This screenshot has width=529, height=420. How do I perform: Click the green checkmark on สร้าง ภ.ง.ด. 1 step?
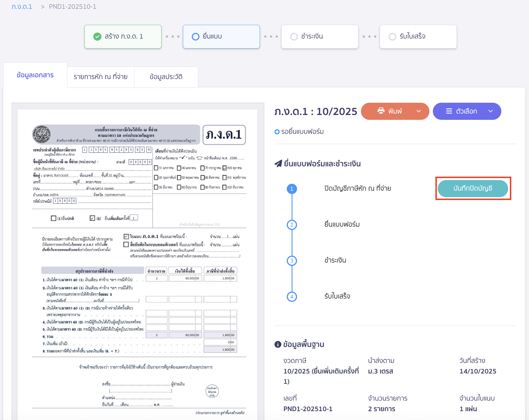(98, 37)
